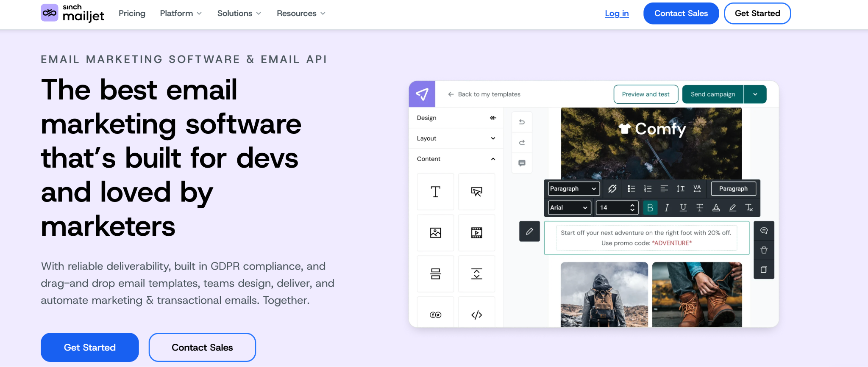Collapse the Design panel with the double arrow
The width and height of the screenshot is (868, 367).
[x=493, y=118]
